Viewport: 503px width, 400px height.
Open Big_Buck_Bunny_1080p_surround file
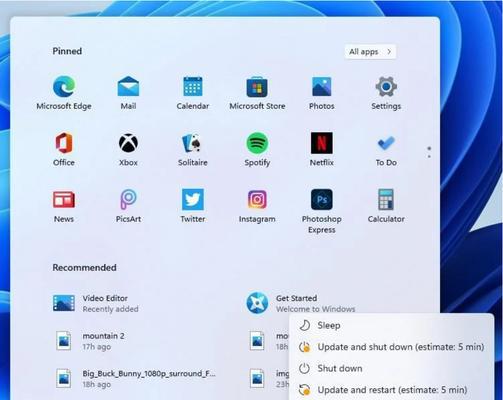click(136, 379)
